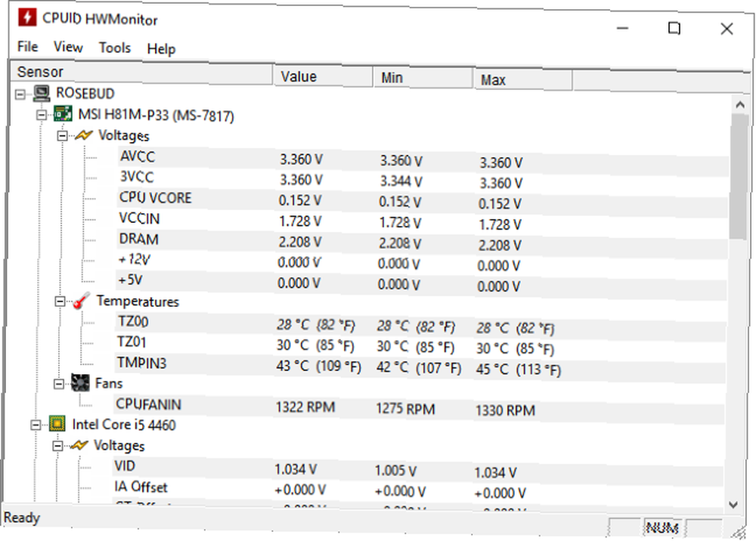The image size is (756, 541).
Task: Collapse the Fans group
Action: pyautogui.click(x=59, y=384)
